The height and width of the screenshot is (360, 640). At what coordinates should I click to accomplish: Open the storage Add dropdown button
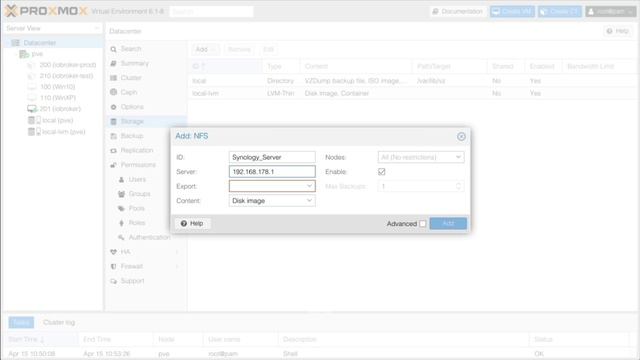pos(205,49)
